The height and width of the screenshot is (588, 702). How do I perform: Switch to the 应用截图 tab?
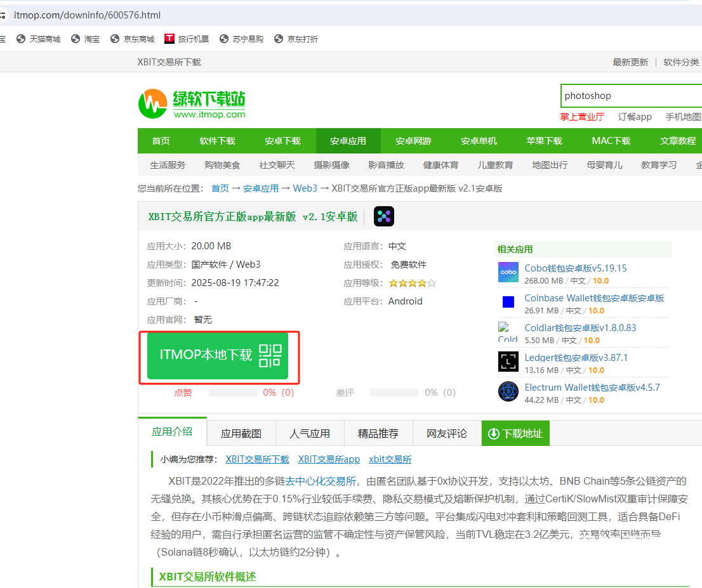click(241, 434)
